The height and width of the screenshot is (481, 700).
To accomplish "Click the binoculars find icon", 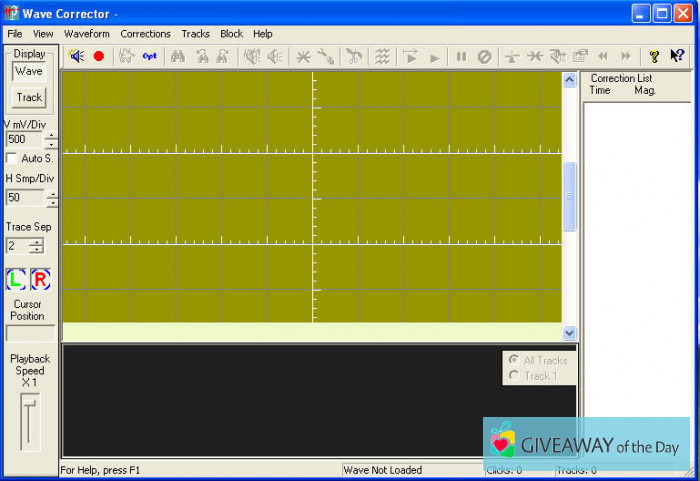I will click(x=178, y=57).
